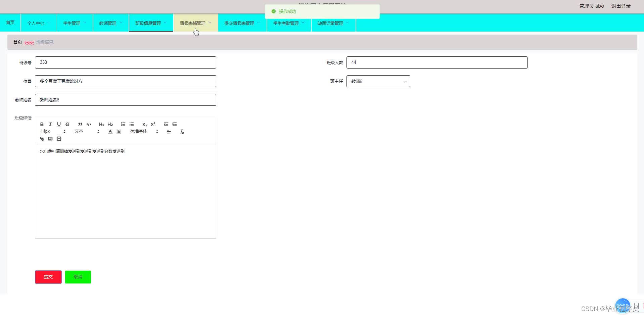Clear text formatting in the editor
Viewport: 644px width, 315px height.
182,132
